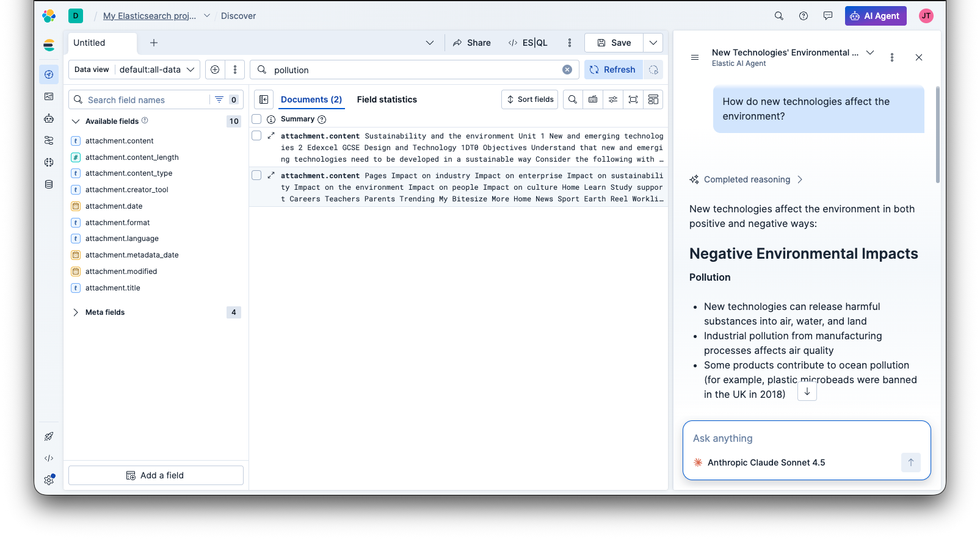Open the Save options dropdown arrow
The image size is (980, 540).
(653, 43)
